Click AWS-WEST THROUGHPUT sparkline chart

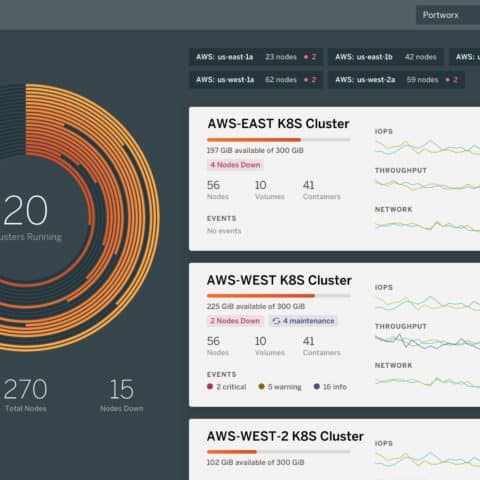427,341
